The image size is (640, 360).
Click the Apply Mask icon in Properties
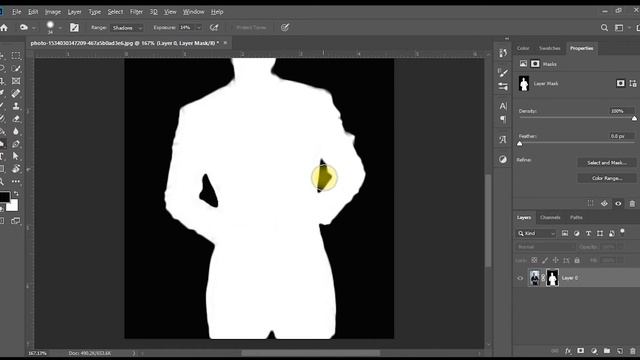[604, 203]
